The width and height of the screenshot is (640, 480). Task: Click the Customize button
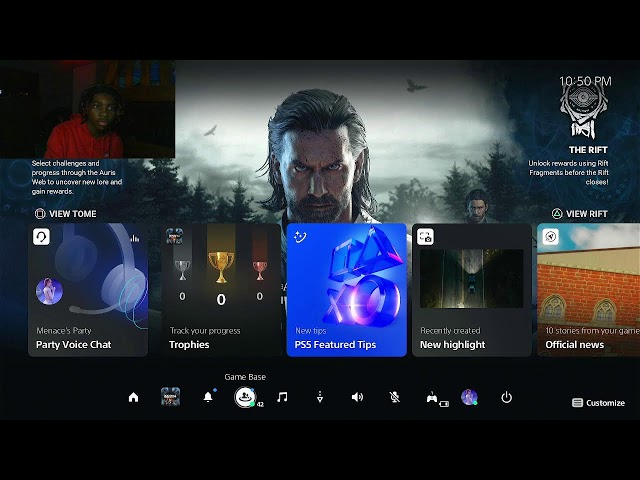click(598, 403)
